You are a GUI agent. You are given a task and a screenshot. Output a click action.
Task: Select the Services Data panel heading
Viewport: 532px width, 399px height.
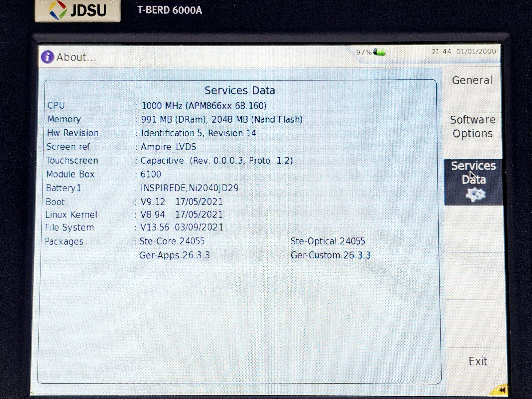(x=240, y=90)
